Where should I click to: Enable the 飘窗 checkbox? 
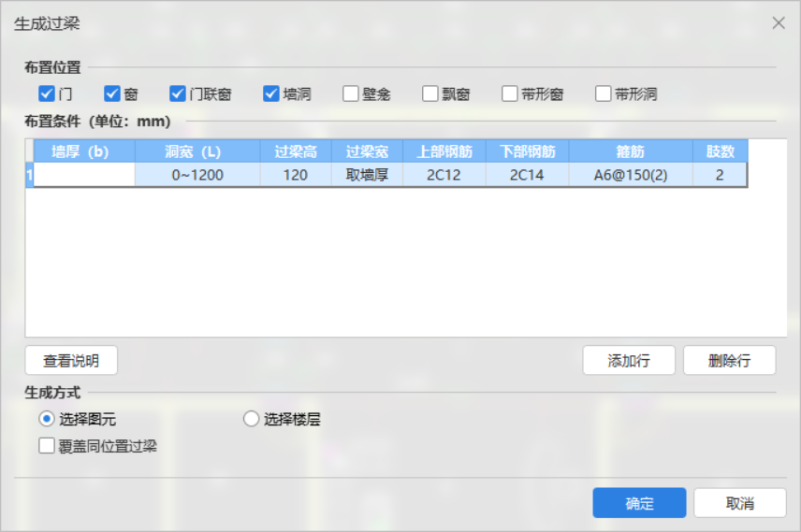coord(430,93)
